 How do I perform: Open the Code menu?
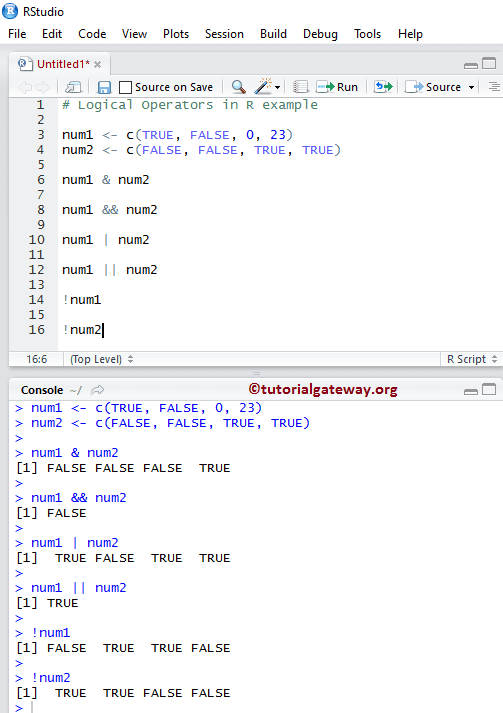click(x=92, y=34)
